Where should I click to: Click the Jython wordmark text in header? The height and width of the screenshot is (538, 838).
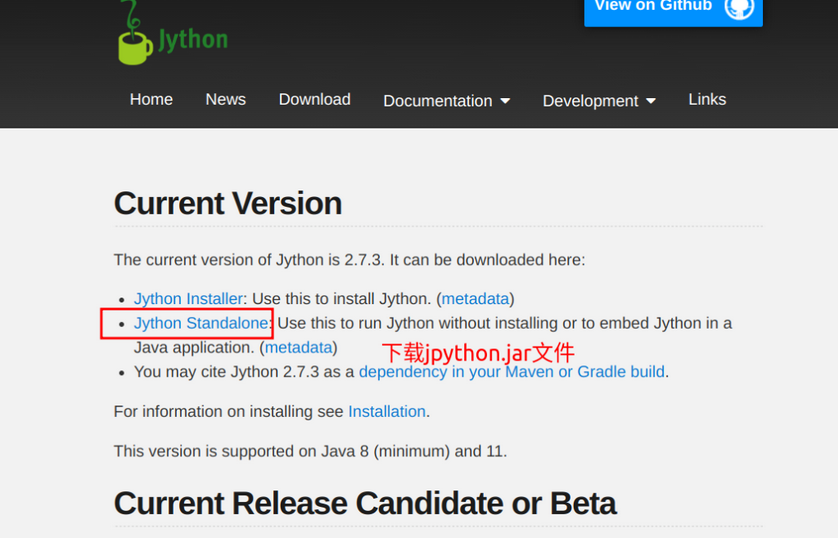click(192, 40)
